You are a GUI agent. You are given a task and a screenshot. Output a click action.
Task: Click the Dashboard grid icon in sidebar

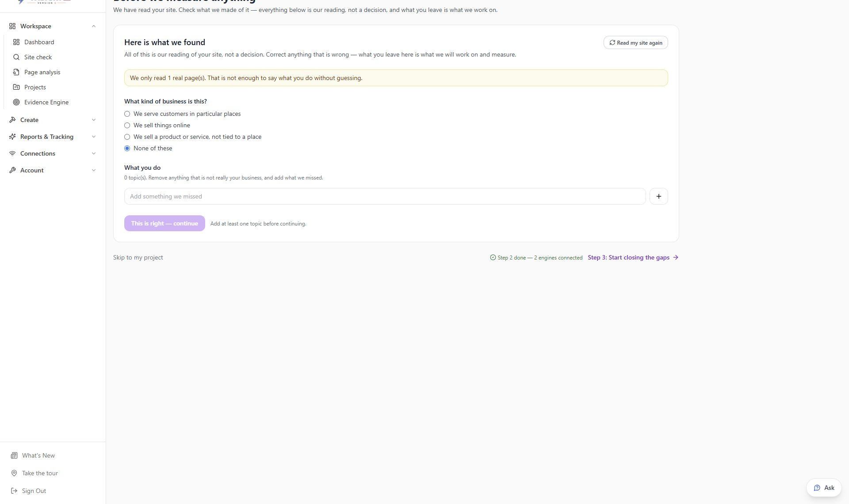[16, 42]
